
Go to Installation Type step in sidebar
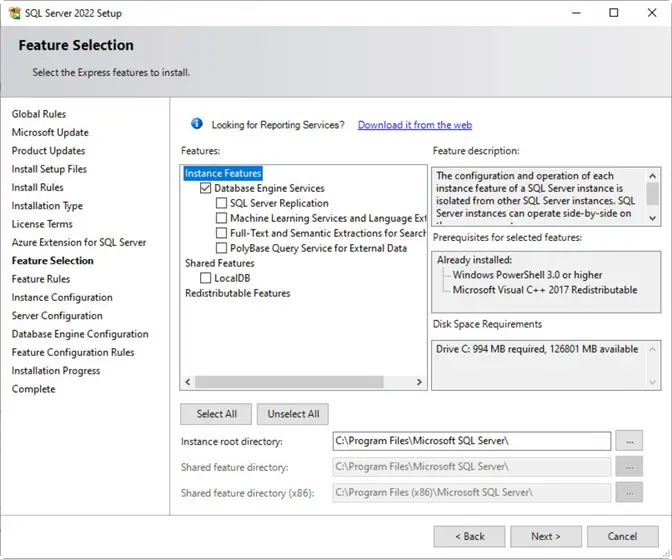[47, 206]
